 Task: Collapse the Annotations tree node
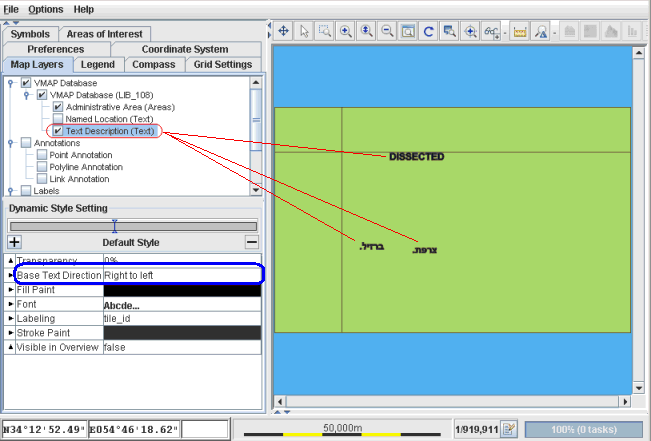pyautogui.click(x=11, y=143)
